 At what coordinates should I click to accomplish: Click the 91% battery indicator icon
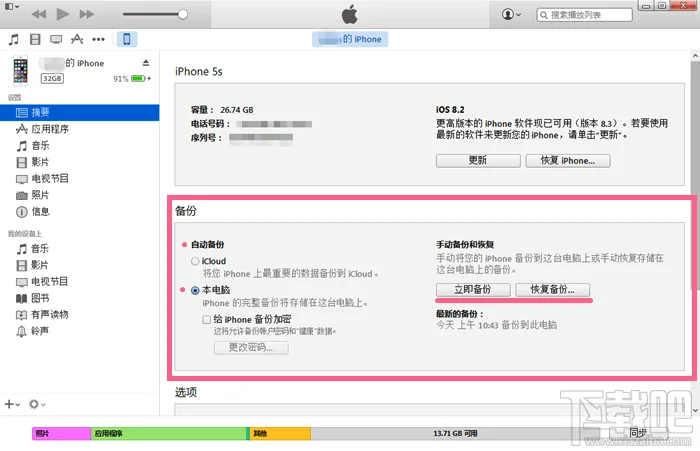(x=138, y=79)
